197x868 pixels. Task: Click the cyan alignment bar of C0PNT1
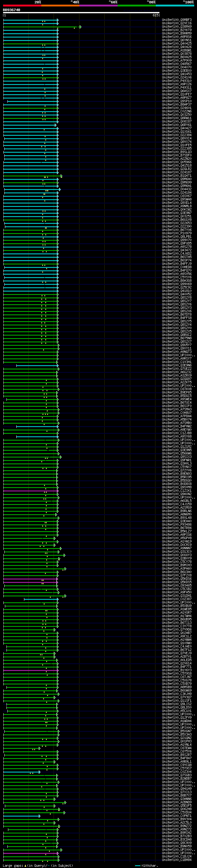coord(22,817)
